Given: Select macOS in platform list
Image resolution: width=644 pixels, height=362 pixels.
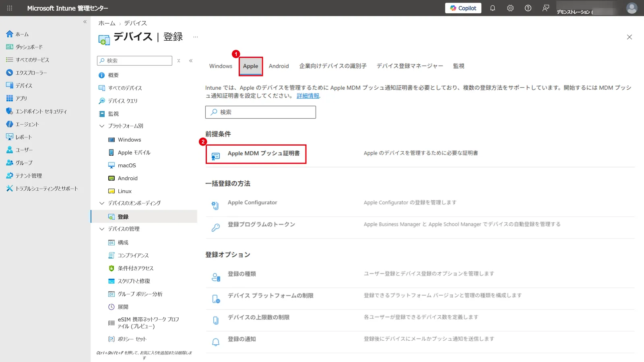Looking at the screenshot, I should tap(127, 165).
